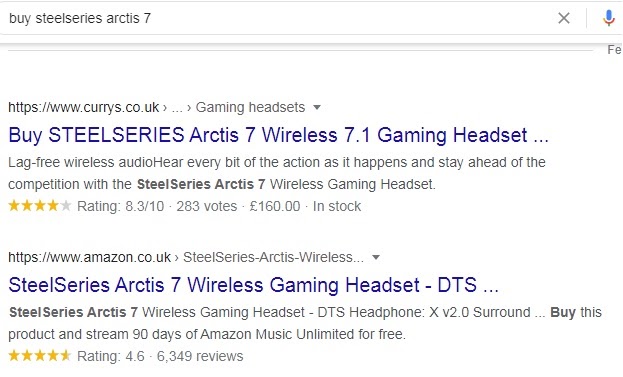Screen dimensions: 623x377
Task: Open 'SteelSeries Arctis 7 Wireless Gaming Headset - DTS' result
Action: (253, 285)
